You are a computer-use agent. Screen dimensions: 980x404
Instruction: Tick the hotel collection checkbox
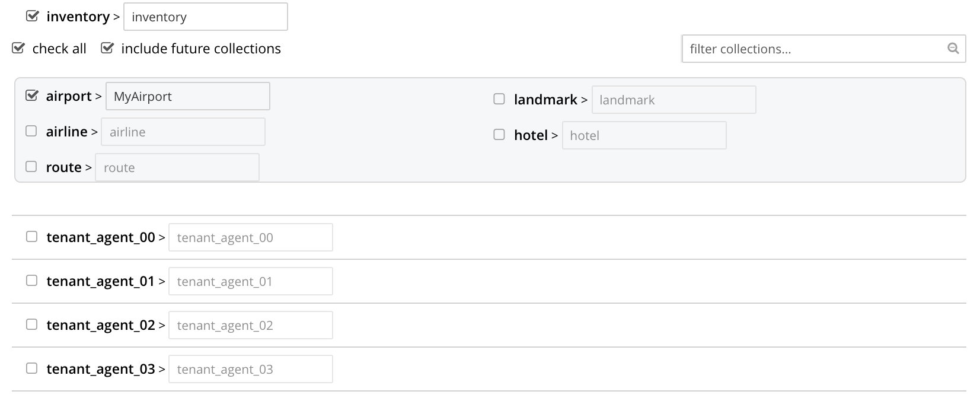tap(499, 135)
